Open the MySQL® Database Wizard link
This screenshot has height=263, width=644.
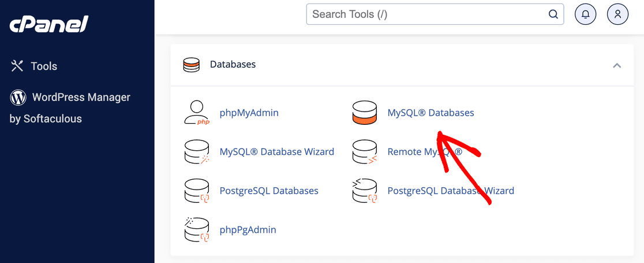point(276,152)
